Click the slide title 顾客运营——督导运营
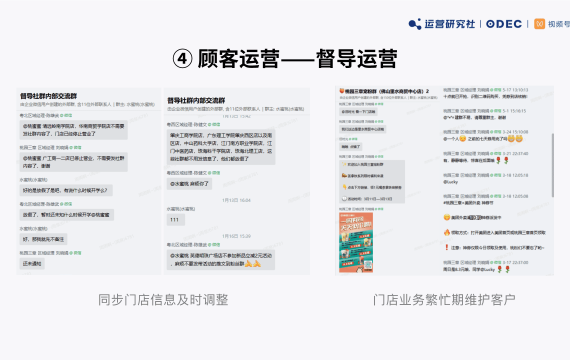570x360 pixels. [x=297, y=59]
